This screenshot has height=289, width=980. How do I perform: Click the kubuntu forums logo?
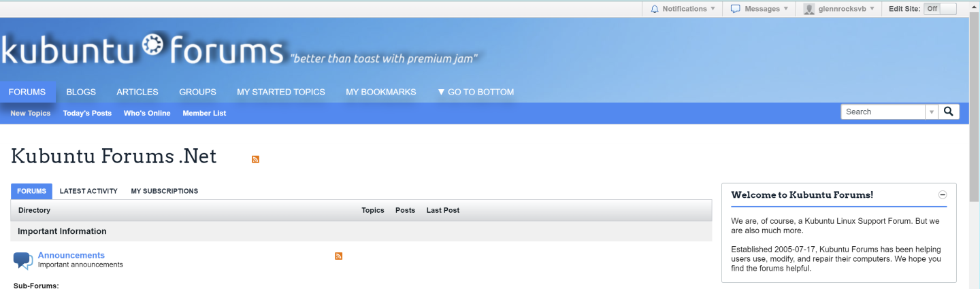142,50
